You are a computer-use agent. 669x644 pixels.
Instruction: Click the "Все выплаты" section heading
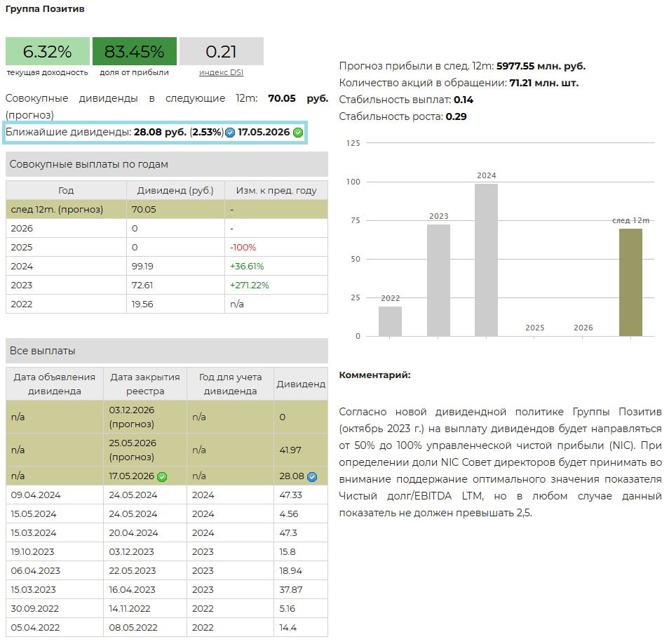(43, 351)
